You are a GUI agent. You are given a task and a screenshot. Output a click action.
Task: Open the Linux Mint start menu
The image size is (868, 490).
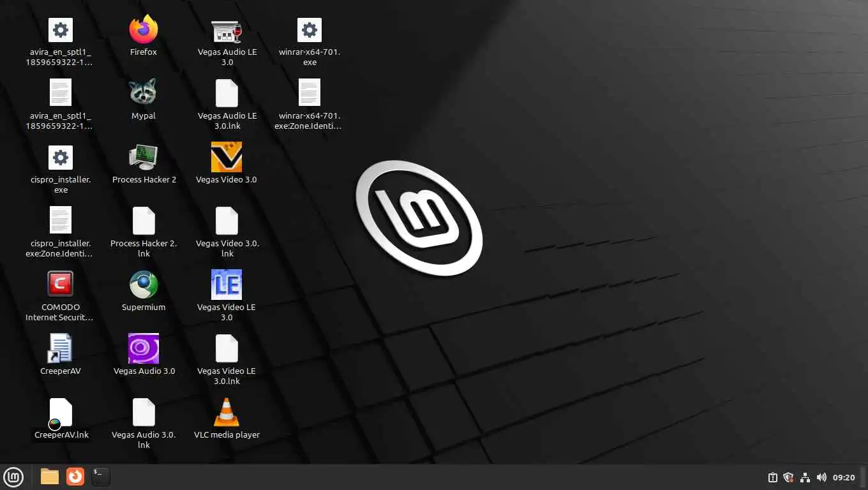(x=13, y=477)
